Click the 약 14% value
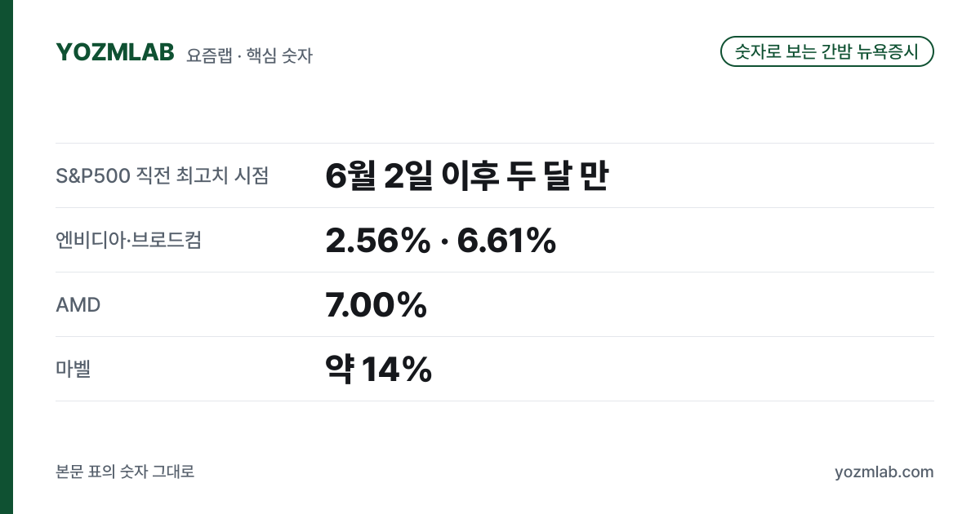This screenshot has width=980, height=514. point(378,370)
